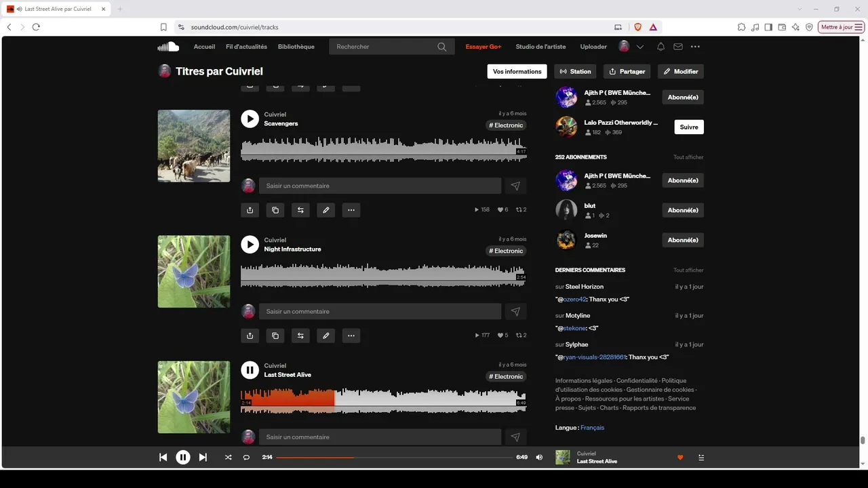Reload the page in browser

pyautogui.click(x=36, y=27)
